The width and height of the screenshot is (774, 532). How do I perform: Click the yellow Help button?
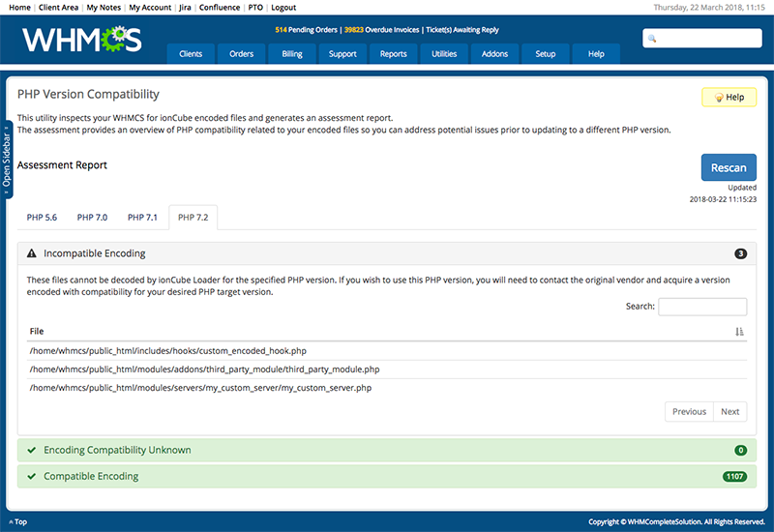[729, 98]
